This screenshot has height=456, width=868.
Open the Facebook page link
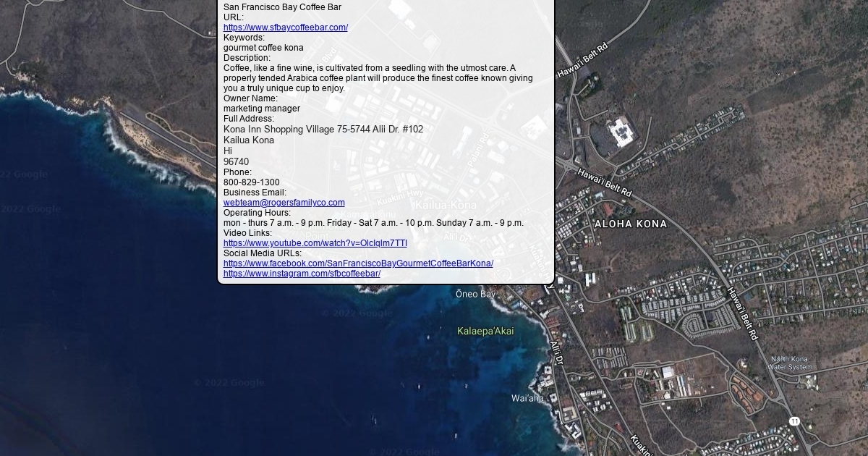click(x=358, y=263)
